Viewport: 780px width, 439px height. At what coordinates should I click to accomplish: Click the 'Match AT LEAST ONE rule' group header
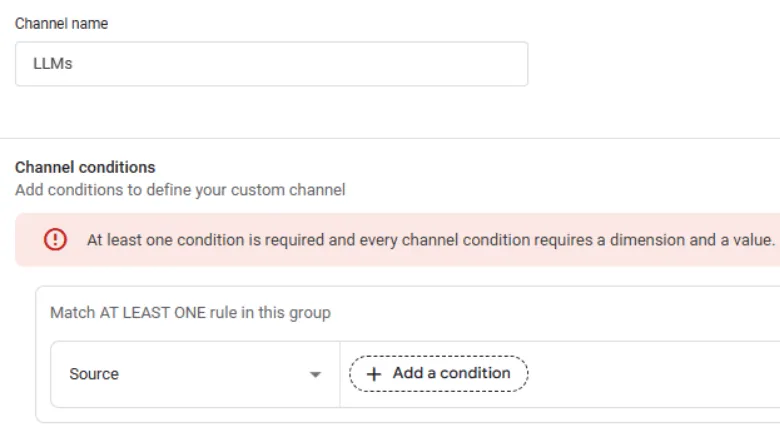190,313
